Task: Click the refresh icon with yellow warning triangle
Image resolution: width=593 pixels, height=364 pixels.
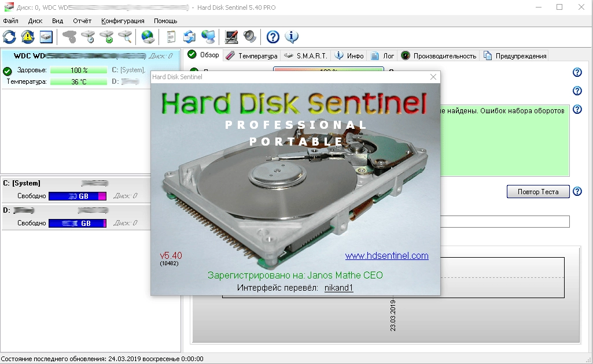Action: click(x=28, y=37)
